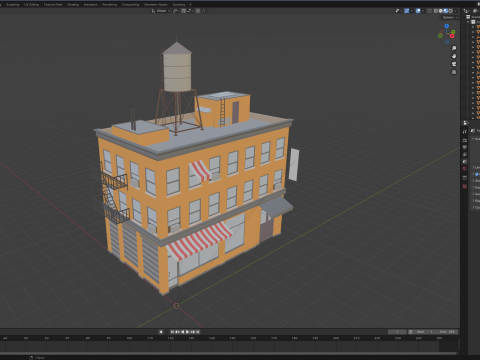
Task: Select wireframe viewport shading
Action: coord(436,11)
